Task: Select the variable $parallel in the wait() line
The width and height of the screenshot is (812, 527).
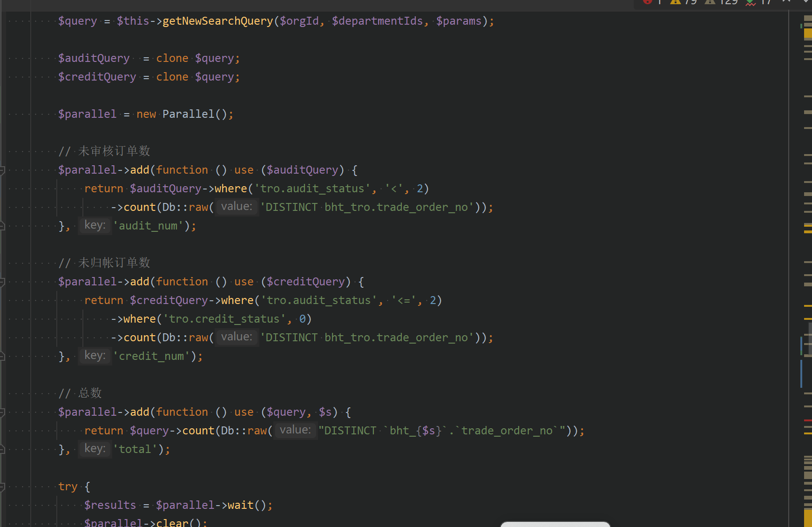Action: 185,505
